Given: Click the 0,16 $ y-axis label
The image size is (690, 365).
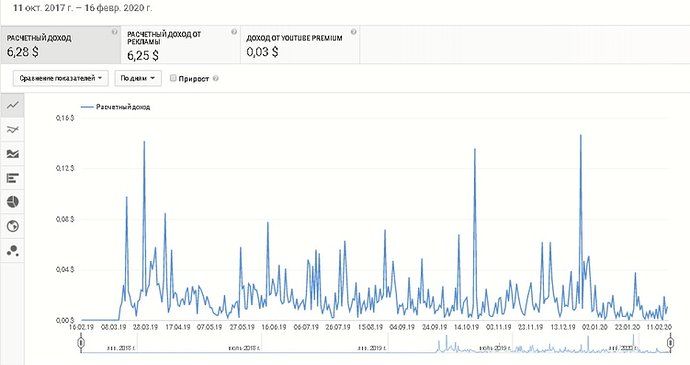Looking at the screenshot, I should pos(65,118).
